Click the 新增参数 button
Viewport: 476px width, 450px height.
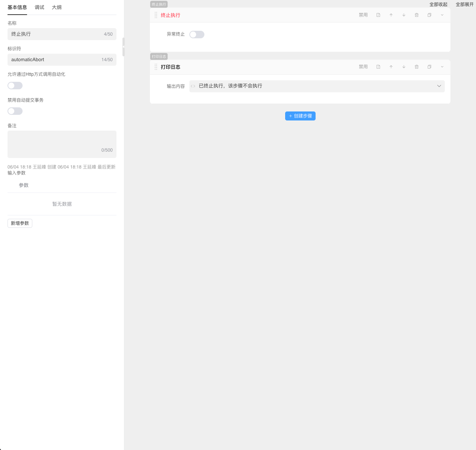[x=20, y=223]
